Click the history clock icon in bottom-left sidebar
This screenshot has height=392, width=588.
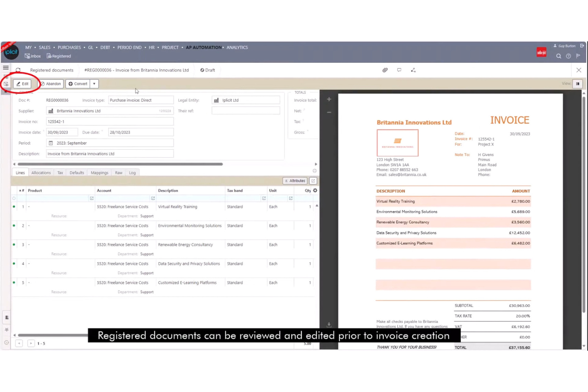(7, 342)
